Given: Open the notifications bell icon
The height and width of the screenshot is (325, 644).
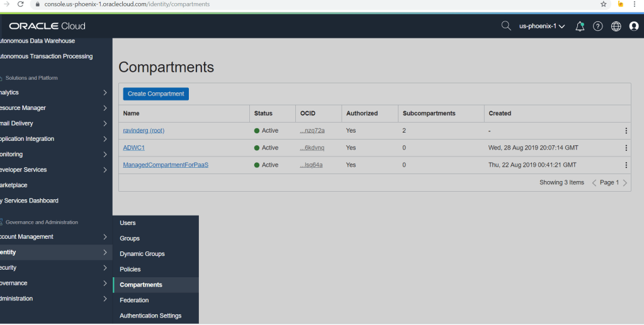Looking at the screenshot, I should click(580, 26).
